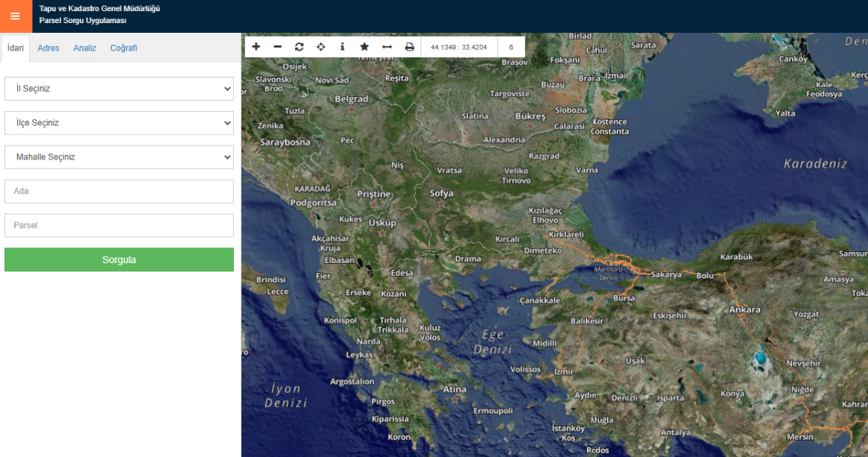Expand the İlçe Seçiniz dropdown
This screenshot has width=868, height=457.
click(x=119, y=123)
